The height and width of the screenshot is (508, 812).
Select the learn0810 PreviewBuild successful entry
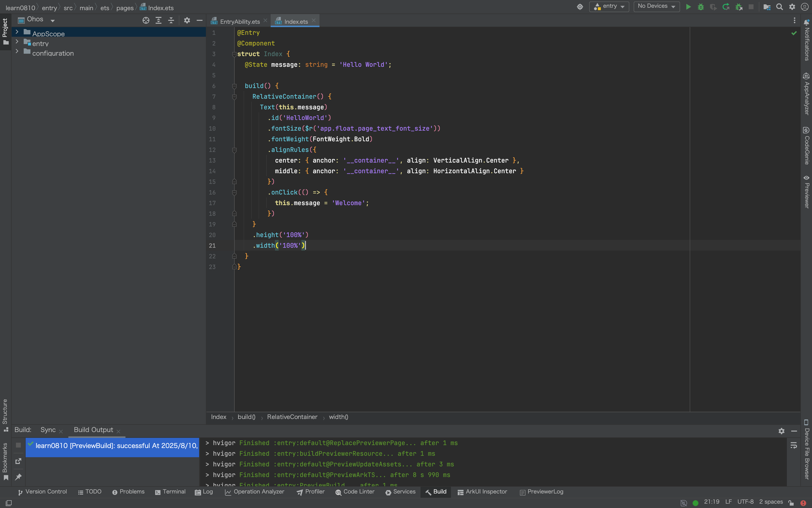[112, 447]
